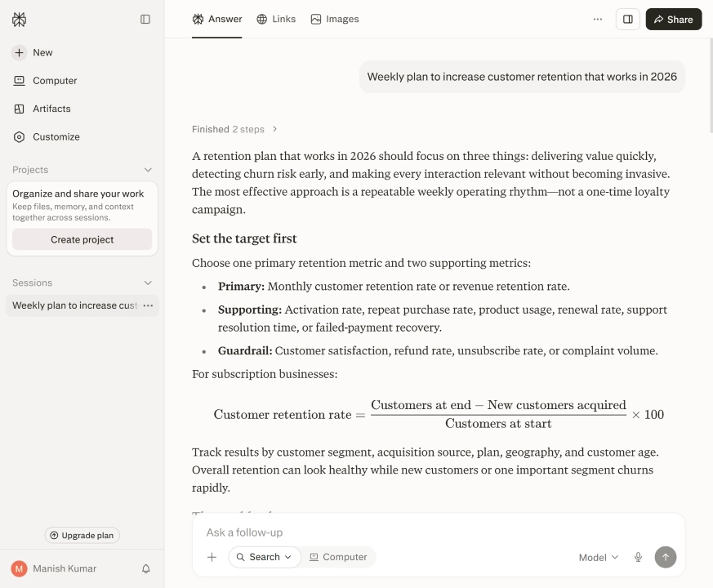Click the Customer retention rate formula
Screen dimensions: 713x588
(x=439, y=414)
